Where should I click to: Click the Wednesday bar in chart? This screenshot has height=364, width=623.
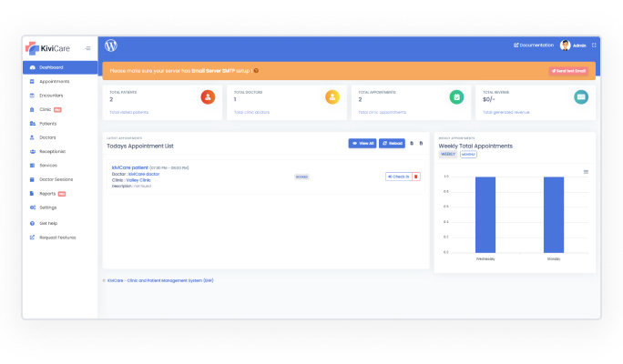[x=485, y=215]
